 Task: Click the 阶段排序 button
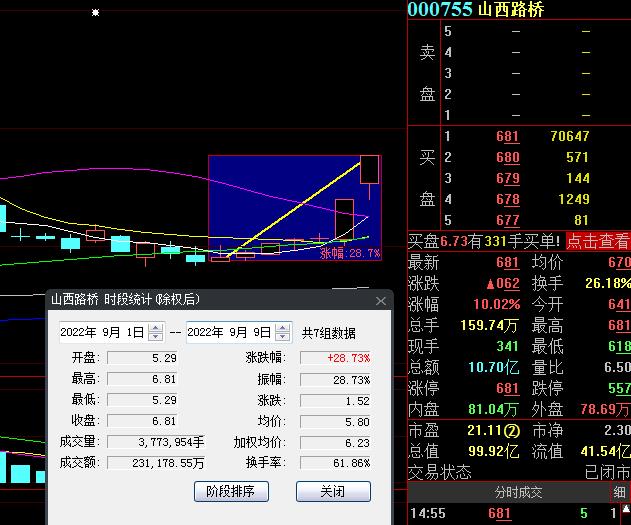[x=231, y=491]
